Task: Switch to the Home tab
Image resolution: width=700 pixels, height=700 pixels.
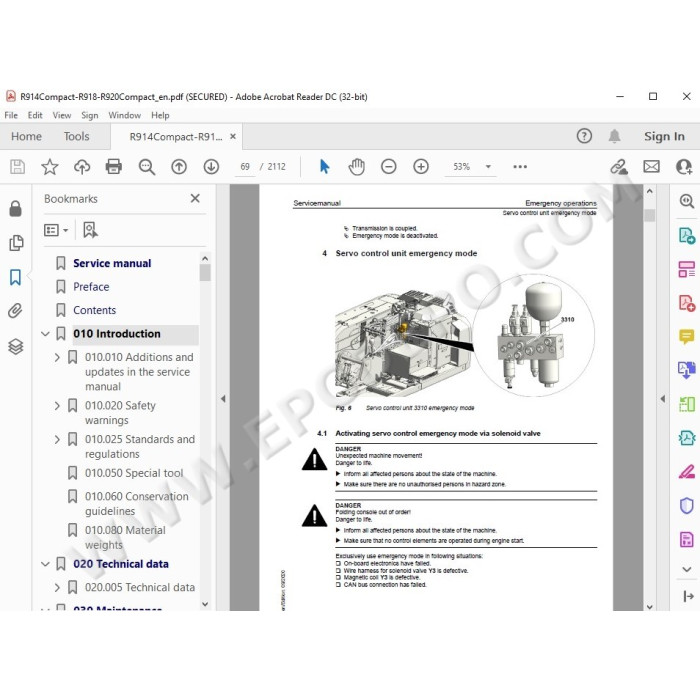Action: tap(26, 137)
